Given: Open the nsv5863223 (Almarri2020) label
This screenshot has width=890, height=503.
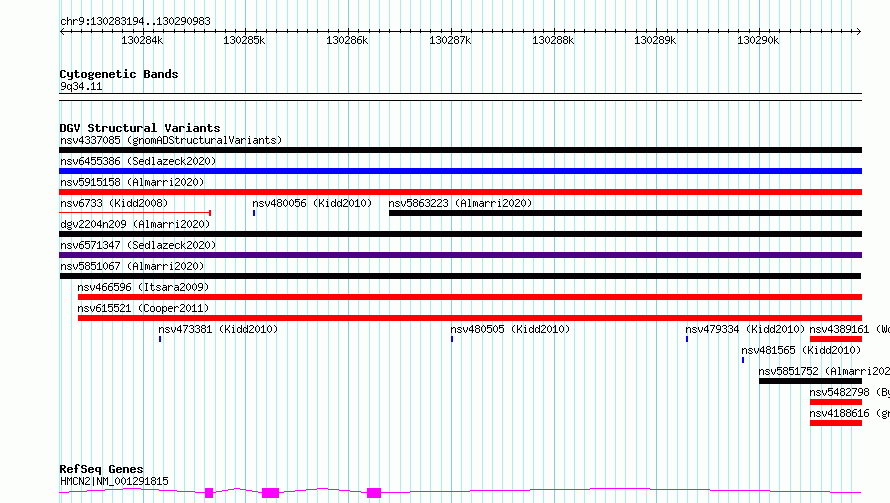Looking at the screenshot, I should [x=460, y=203].
